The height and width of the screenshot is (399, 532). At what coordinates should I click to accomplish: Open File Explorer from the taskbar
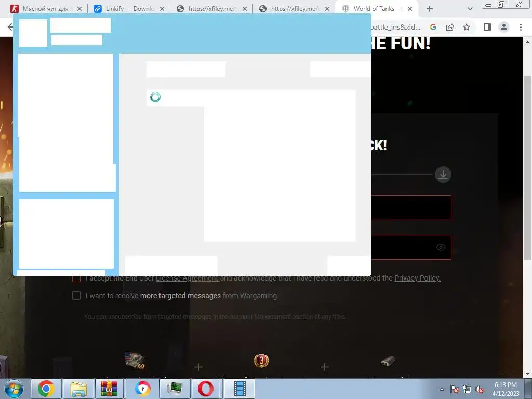coord(78,389)
